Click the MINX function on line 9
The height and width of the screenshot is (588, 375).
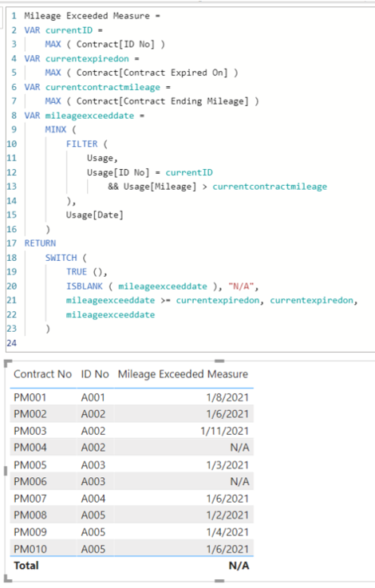56,129
